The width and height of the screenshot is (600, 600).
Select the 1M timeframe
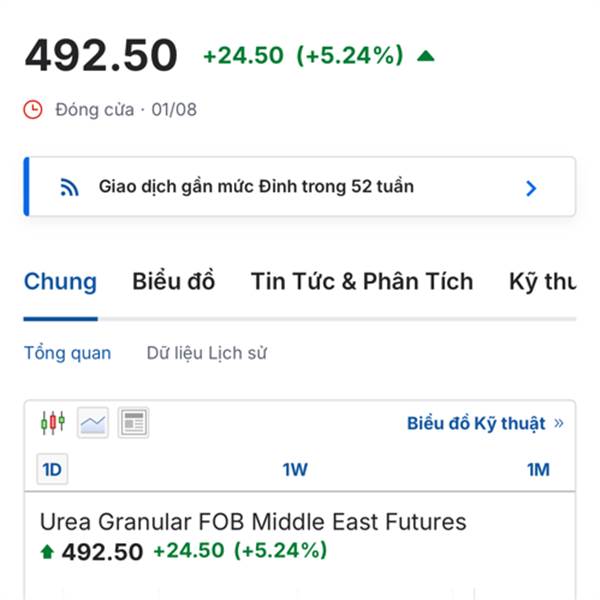coord(538,470)
